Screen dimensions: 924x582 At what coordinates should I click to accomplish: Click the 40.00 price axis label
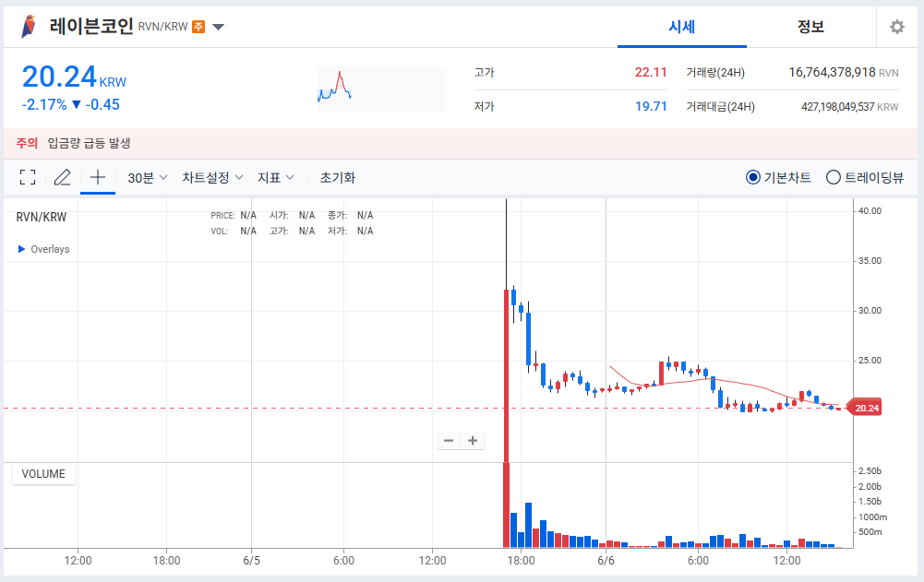(x=870, y=211)
